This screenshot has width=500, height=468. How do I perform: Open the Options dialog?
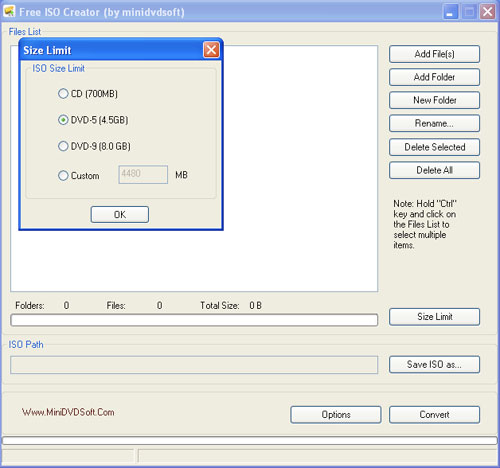[x=336, y=415]
